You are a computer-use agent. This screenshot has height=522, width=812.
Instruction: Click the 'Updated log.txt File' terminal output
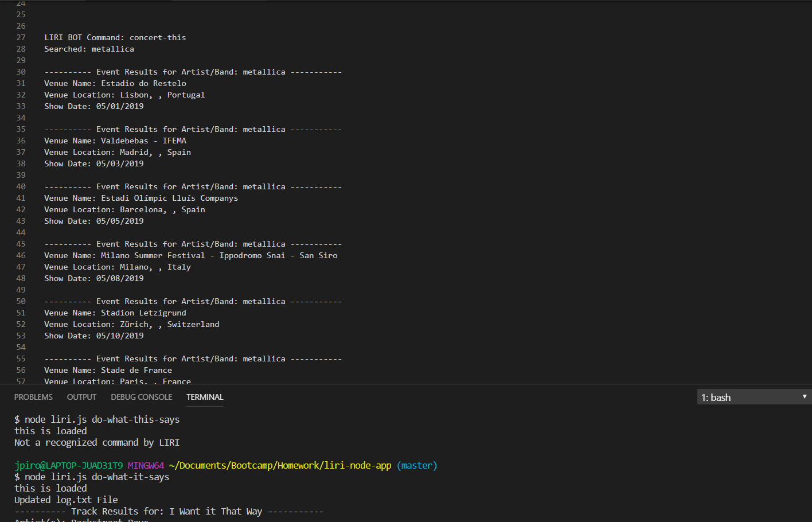pyautogui.click(x=66, y=500)
